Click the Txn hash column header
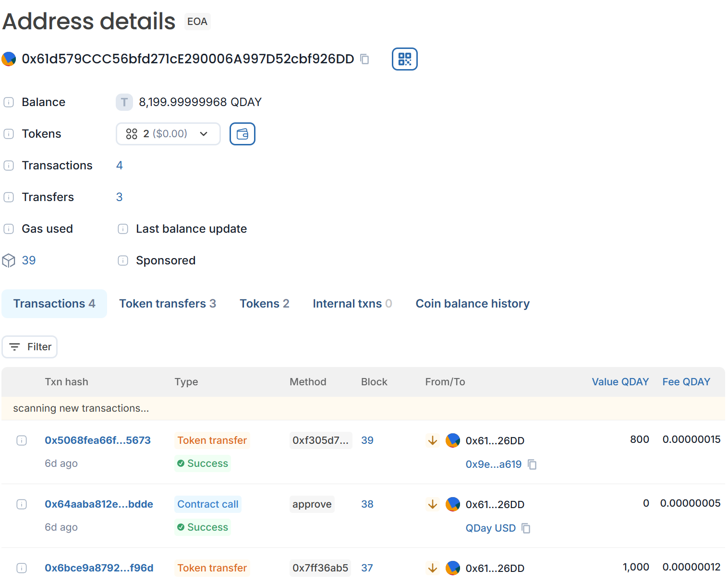Viewport: 728px width, 582px height. coord(67,382)
